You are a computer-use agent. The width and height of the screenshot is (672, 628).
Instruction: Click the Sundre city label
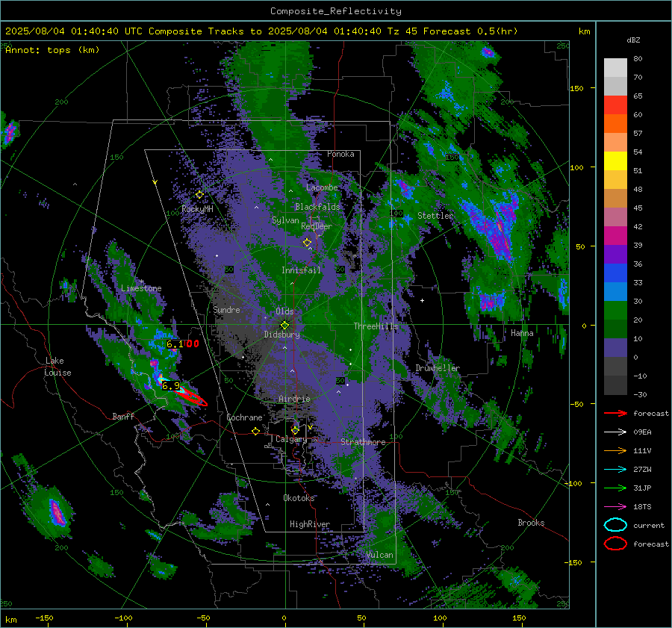coord(227,309)
